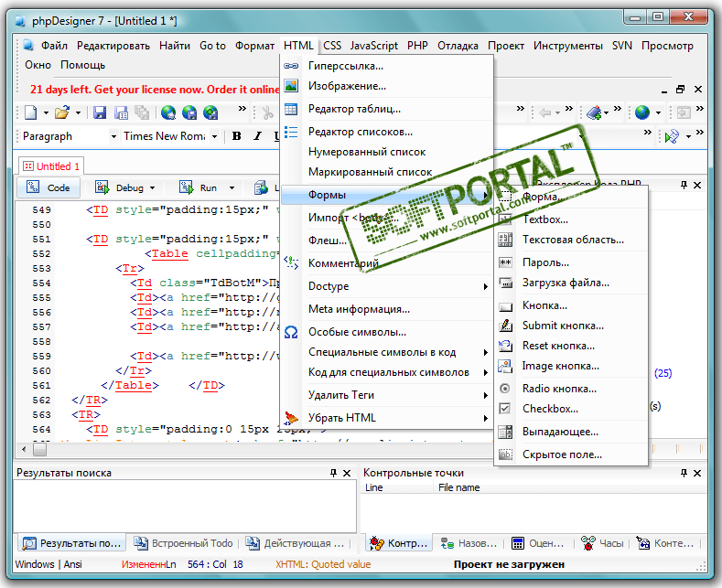Screen dimensions: 722x588
Task: Click the dropdown list icon in Forms submenu
Action: tap(505, 432)
